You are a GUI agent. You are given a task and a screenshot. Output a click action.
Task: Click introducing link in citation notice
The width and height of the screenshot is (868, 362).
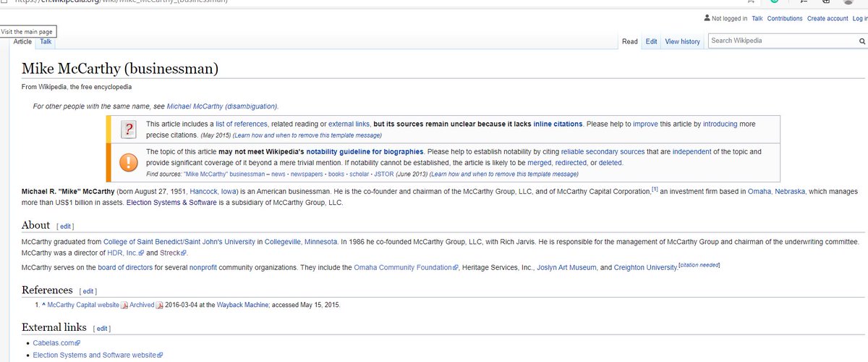click(x=720, y=124)
